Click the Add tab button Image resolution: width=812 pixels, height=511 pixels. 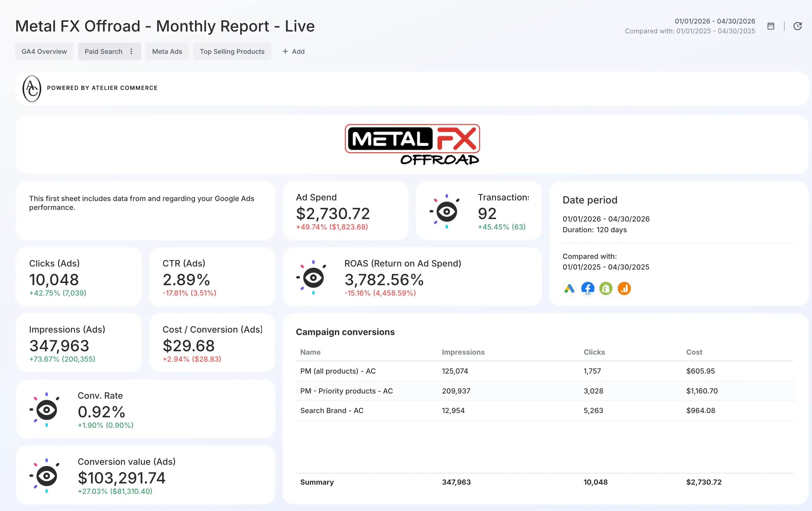coord(293,51)
